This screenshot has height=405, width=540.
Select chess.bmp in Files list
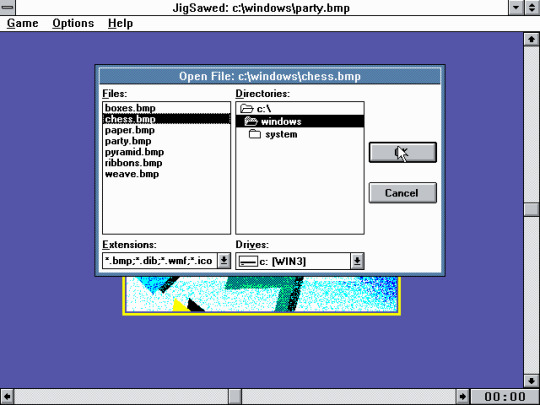coord(166,119)
